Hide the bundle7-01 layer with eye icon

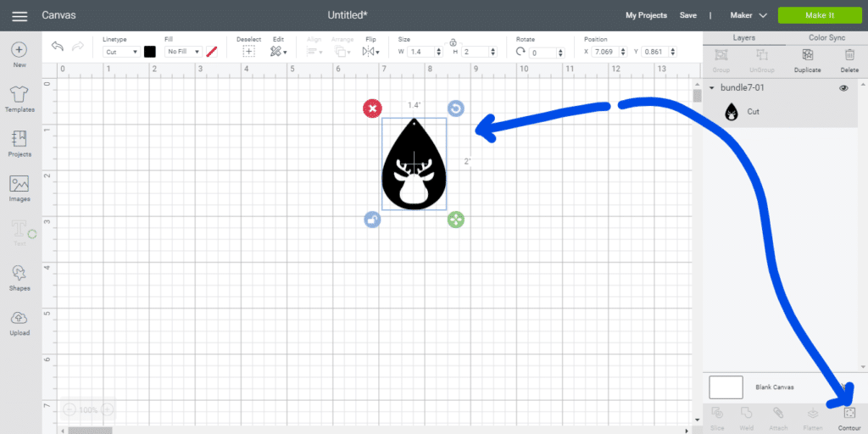point(843,88)
